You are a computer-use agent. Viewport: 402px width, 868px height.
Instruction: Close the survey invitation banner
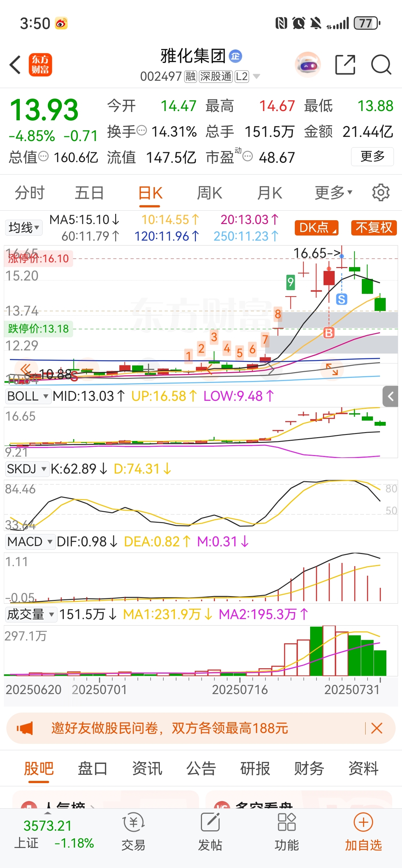[x=376, y=728]
